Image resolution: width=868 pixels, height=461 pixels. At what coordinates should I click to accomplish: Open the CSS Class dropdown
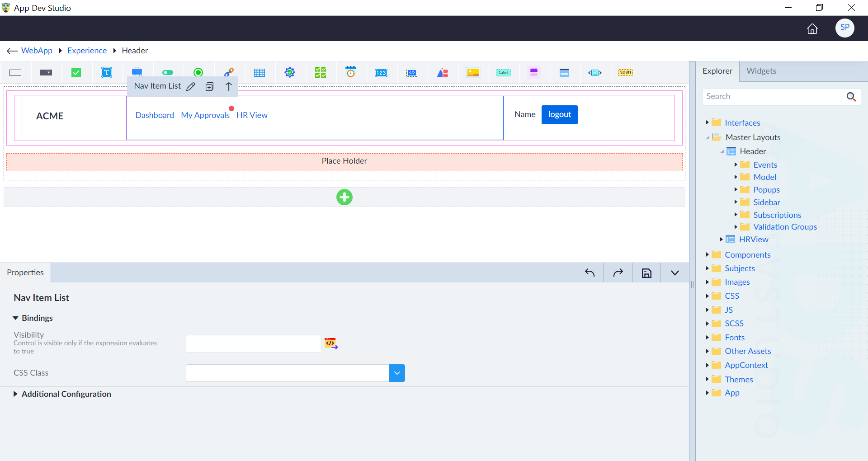pos(397,373)
